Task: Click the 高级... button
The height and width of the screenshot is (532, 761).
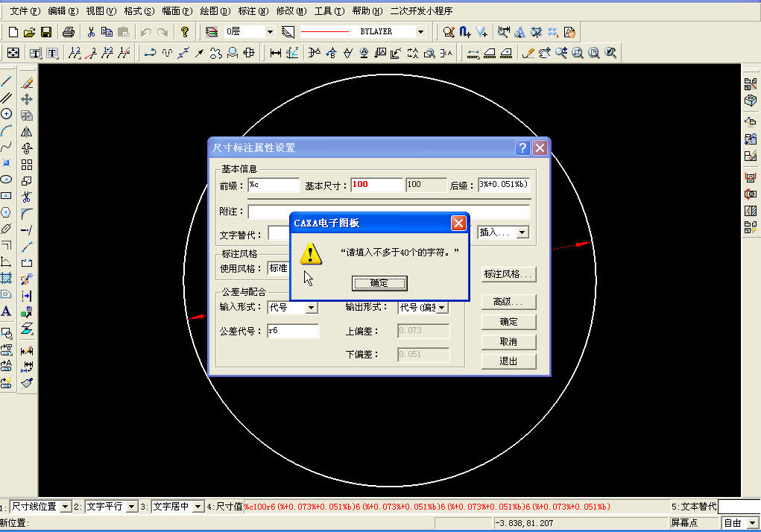Action: click(508, 302)
